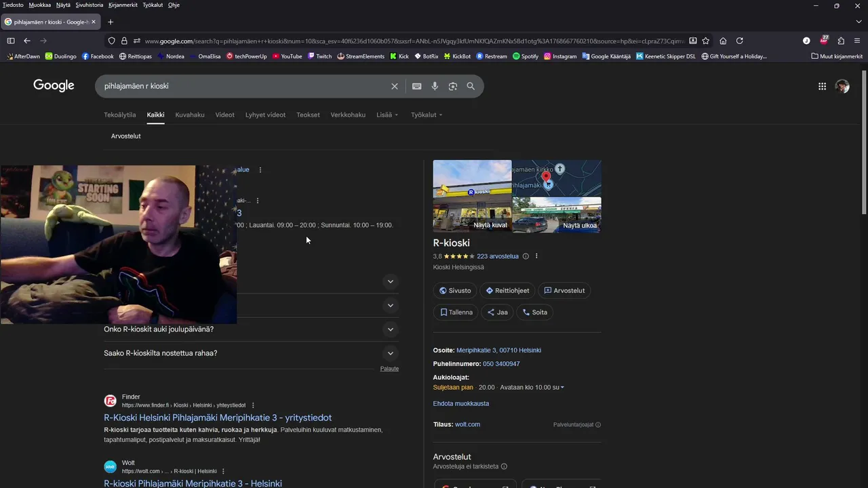Switch to the Teokset tab
Viewport: 868px width, 488px height.
pos(308,115)
